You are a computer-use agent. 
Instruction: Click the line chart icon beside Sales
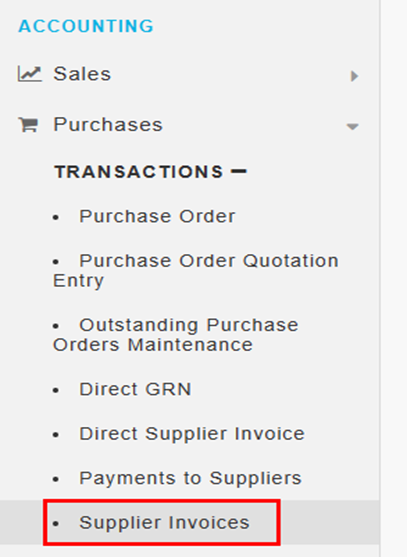[30, 74]
